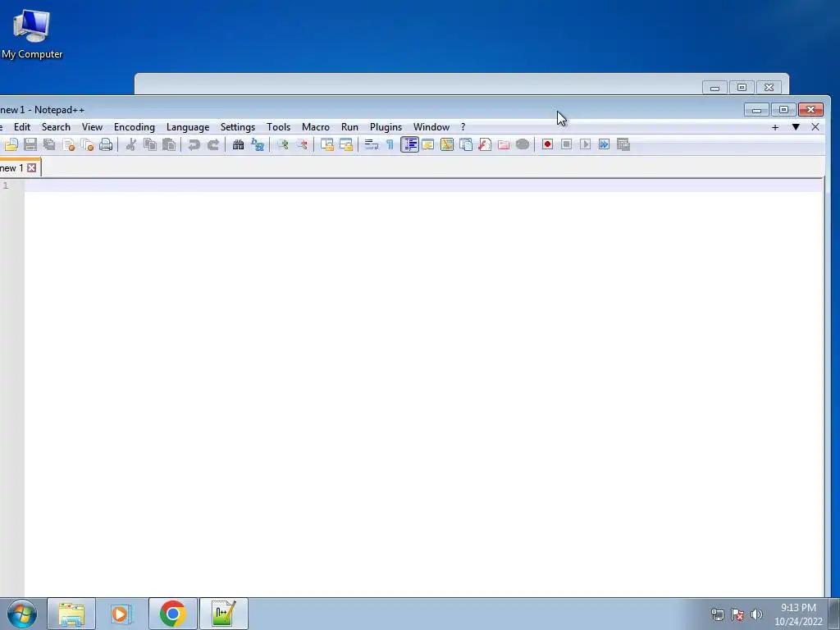Open the Plugins menu

pos(386,127)
